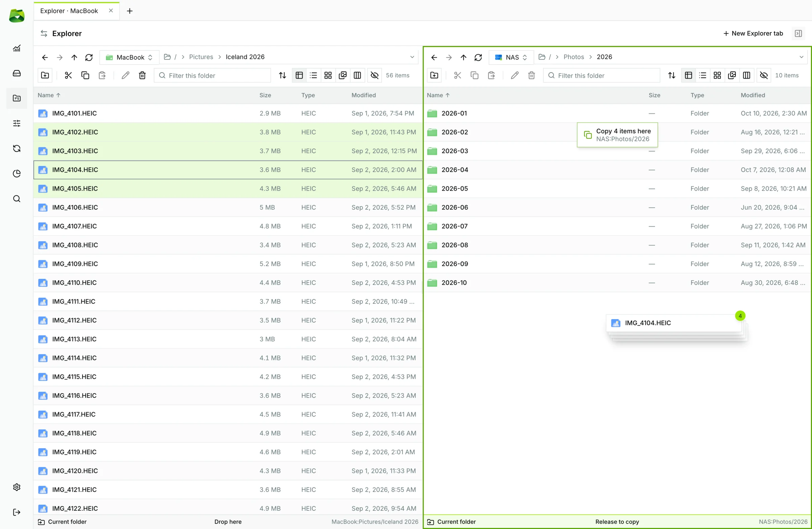Go up one level in NAS pane
The width and height of the screenshot is (812, 529).
coord(463,57)
